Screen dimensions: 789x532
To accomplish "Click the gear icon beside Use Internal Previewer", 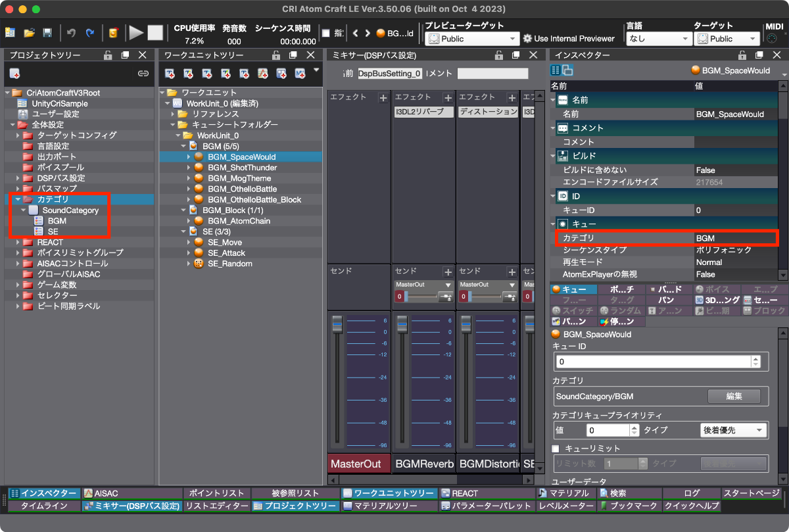I will point(527,39).
